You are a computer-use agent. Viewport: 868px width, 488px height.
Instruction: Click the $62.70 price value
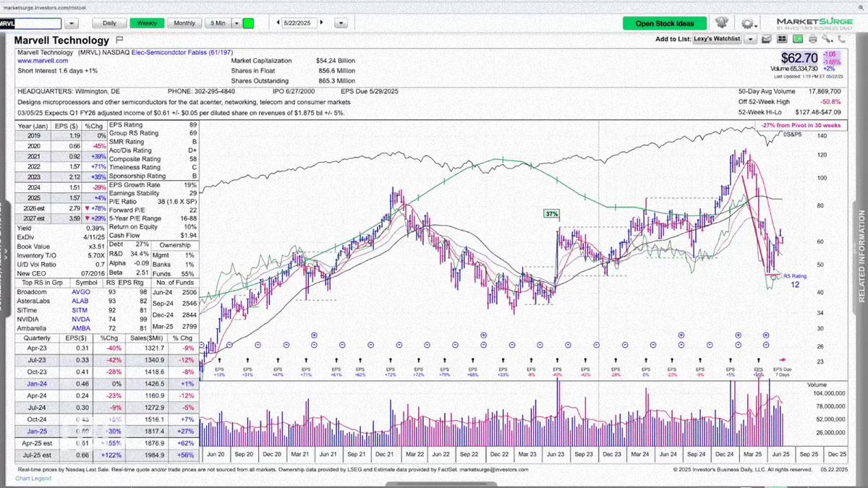click(x=799, y=58)
